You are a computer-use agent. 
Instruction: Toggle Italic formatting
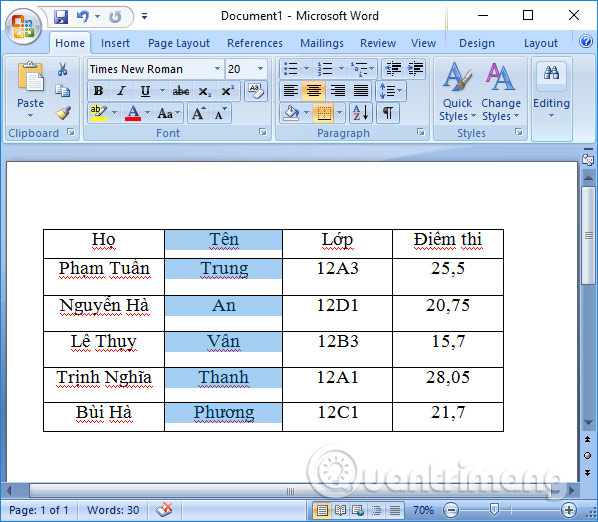[121, 91]
